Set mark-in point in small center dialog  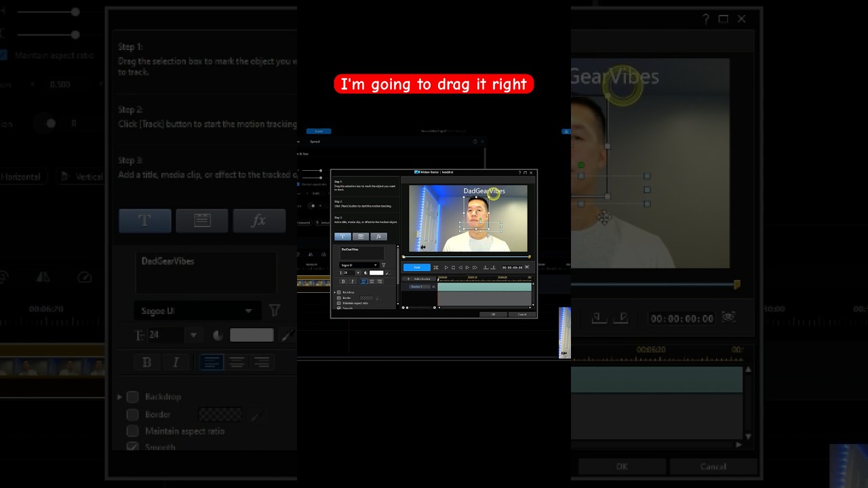pyautogui.click(x=486, y=267)
